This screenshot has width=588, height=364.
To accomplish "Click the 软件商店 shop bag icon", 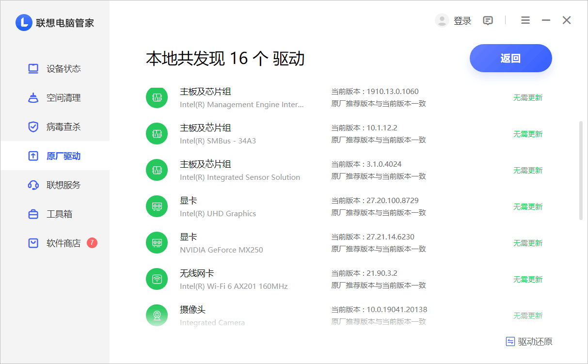I will point(33,243).
